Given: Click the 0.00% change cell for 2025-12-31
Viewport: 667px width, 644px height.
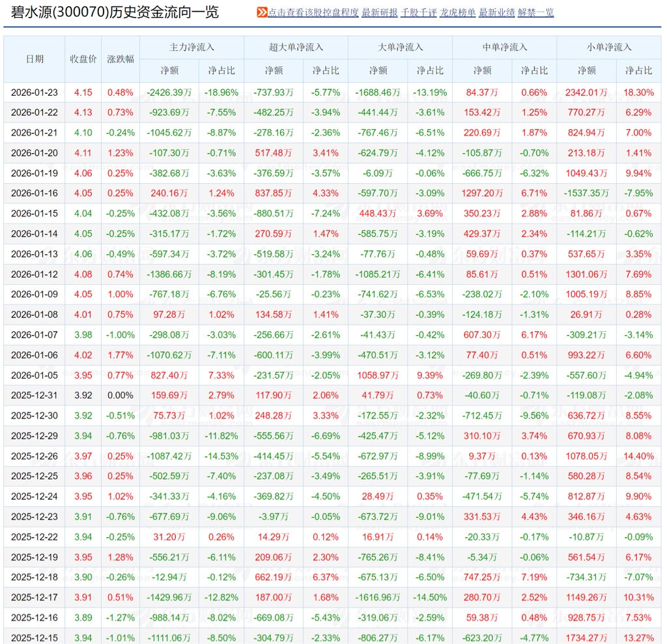Looking at the screenshot, I should pos(121,396).
